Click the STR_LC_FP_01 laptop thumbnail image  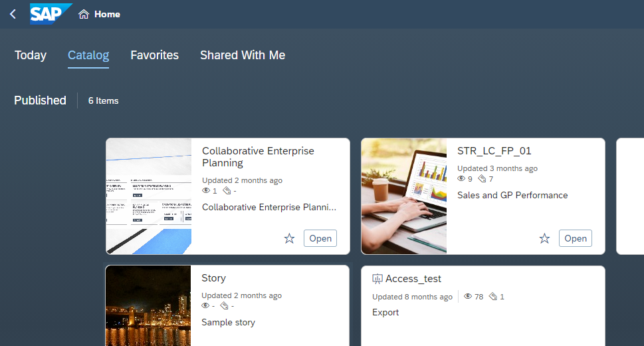click(403, 196)
